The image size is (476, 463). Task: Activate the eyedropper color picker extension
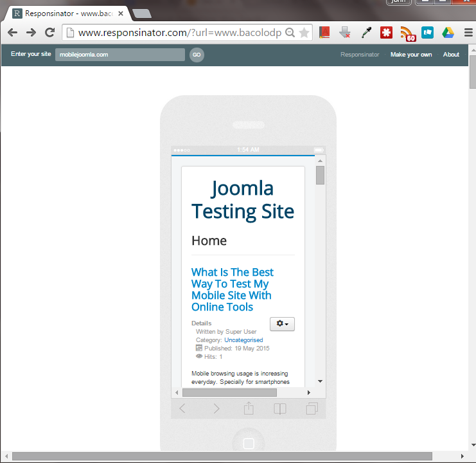[x=366, y=33]
